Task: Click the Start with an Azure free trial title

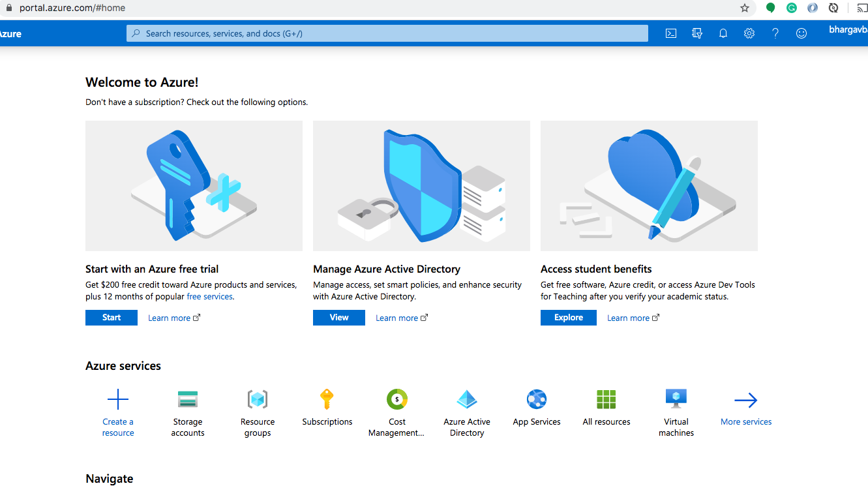Action: [x=152, y=269]
